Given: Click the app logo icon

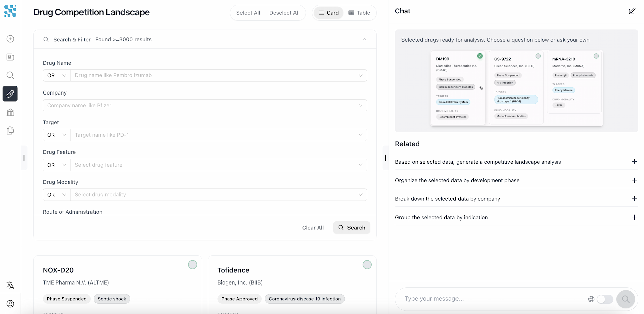Looking at the screenshot, I should pos(10,11).
